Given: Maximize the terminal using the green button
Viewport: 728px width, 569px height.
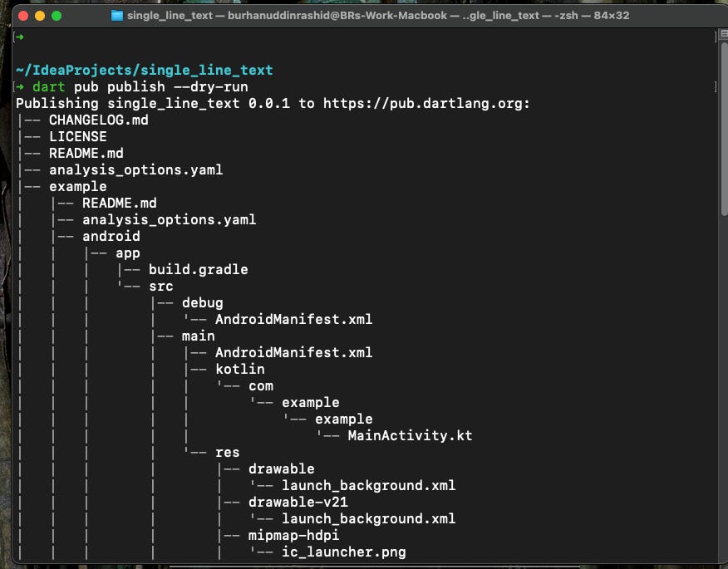Looking at the screenshot, I should coord(57,16).
